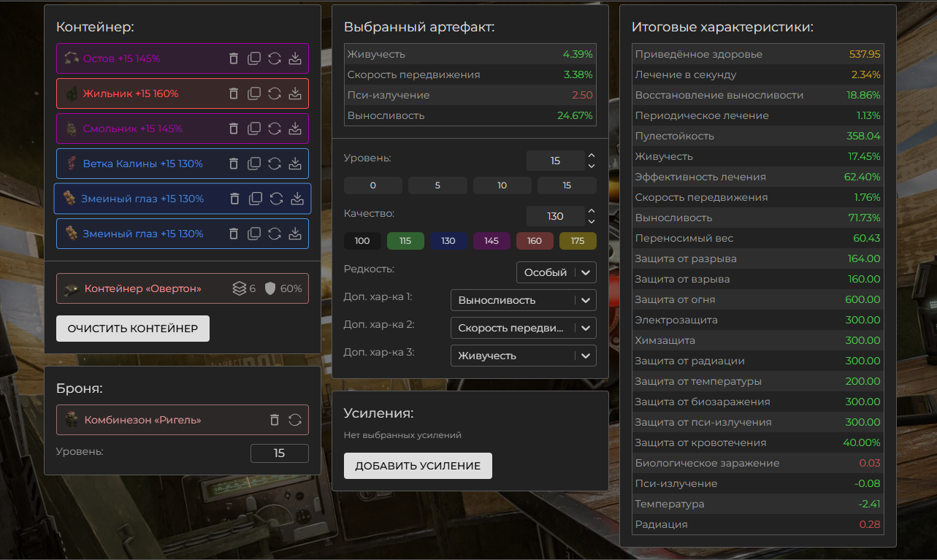Image resolution: width=937 pixels, height=560 pixels.
Task: Open Доп. хар-ка 2 dropdown
Action: (x=524, y=328)
